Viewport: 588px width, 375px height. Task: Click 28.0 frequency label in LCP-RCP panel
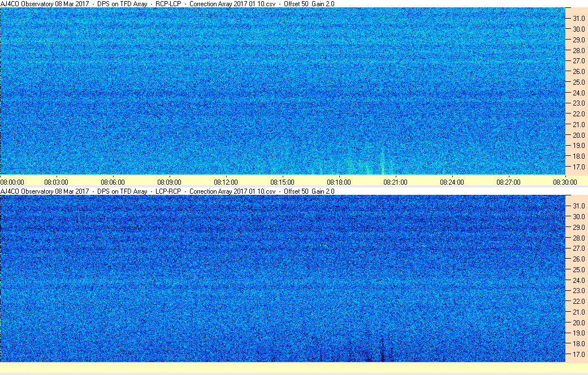578,238
